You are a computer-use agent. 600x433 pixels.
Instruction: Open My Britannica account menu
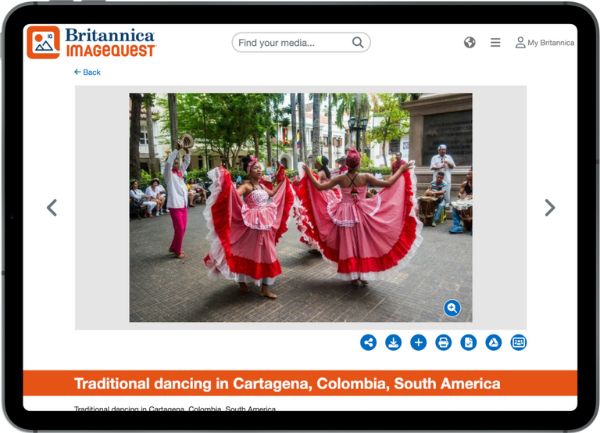545,43
